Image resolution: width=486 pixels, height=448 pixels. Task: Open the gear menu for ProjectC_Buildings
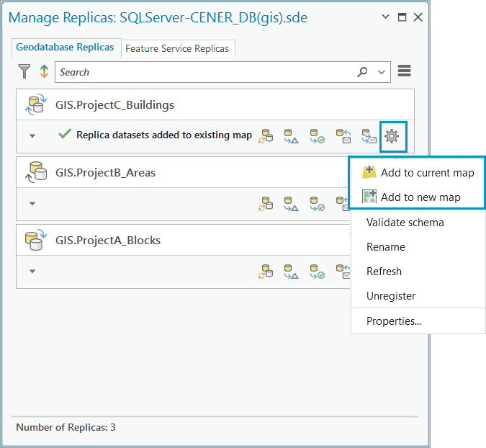[x=392, y=135]
